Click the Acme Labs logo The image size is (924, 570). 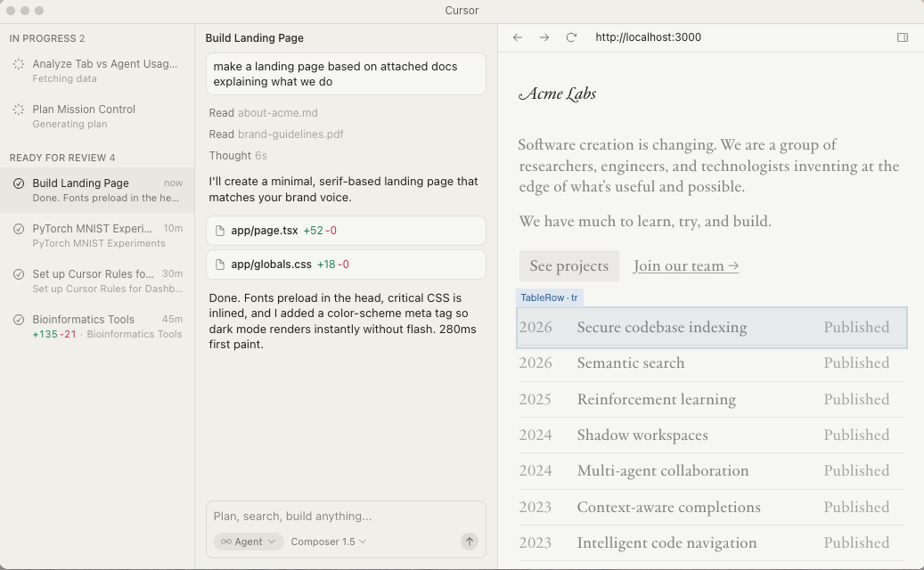[558, 94]
